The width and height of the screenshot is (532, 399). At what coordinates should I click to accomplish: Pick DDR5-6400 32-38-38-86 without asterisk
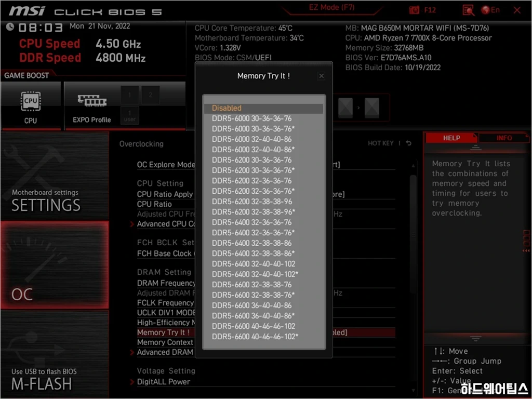(x=263, y=243)
